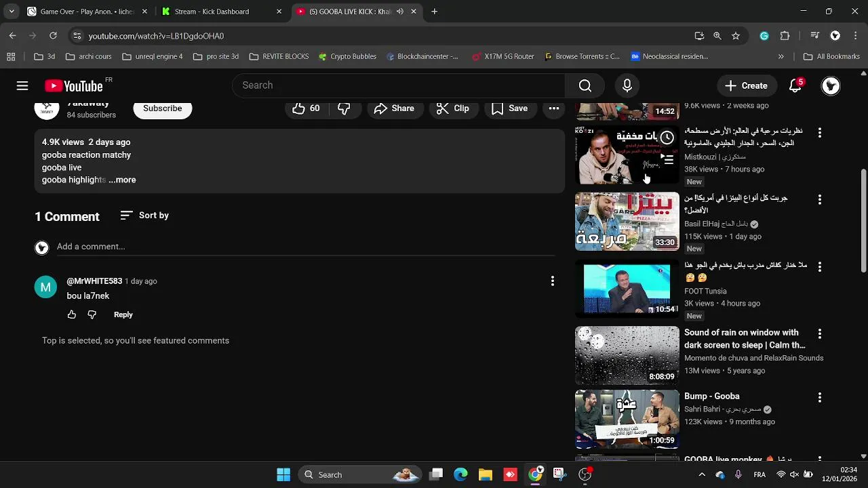Open options for Basil ElHaj pizza video
The image size is (868, 488).
click(819, 200)
